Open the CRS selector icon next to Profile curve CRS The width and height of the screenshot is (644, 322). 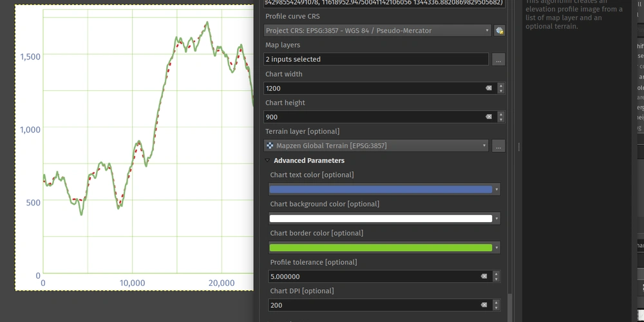(499, 30)
